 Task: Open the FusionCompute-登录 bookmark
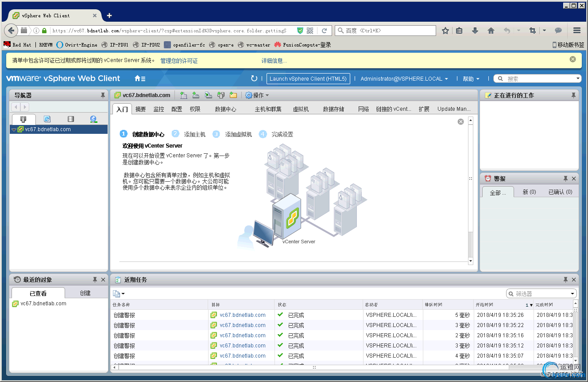302,45
